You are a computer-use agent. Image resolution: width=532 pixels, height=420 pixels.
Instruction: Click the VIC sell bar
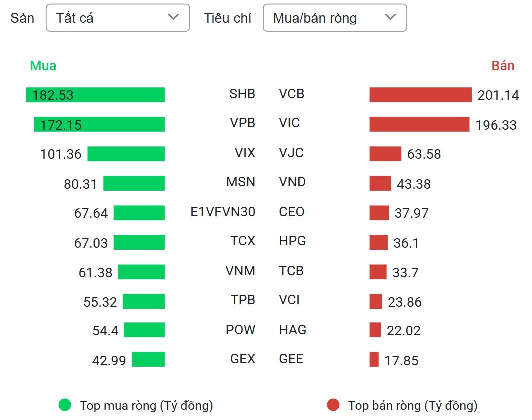[420, 124]
